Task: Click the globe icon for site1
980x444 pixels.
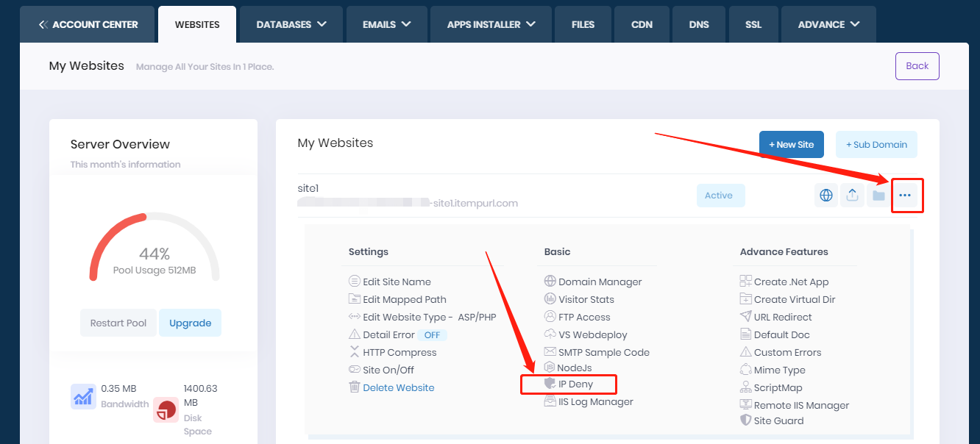Action: click(826, 196)
